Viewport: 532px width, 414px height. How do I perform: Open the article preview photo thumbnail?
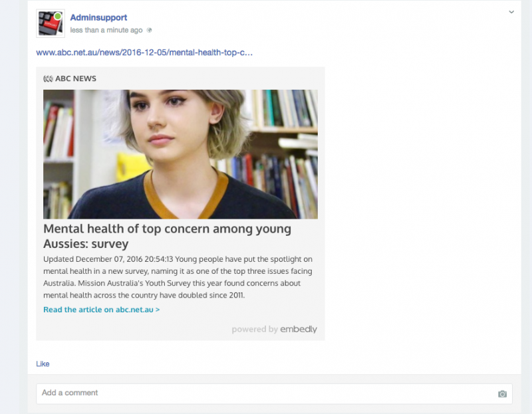(x=180, y=154)
